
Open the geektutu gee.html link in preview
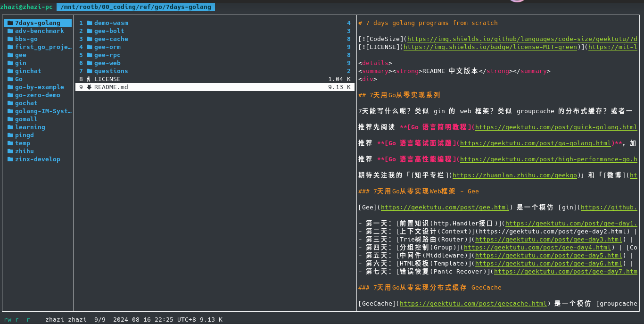[445, 208]
